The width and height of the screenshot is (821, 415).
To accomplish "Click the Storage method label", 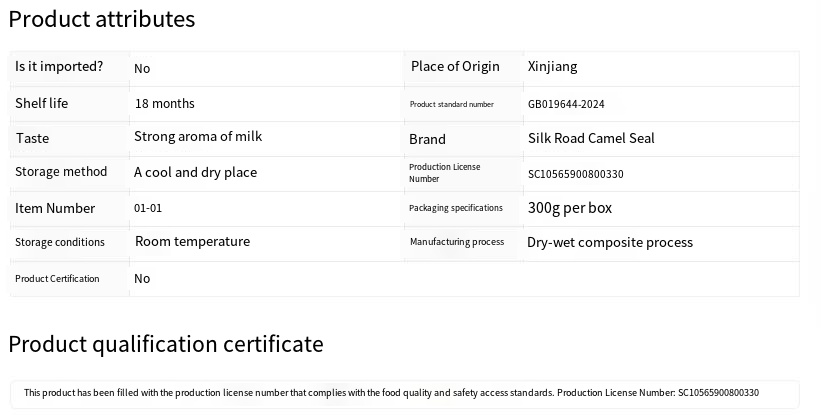I will tap(61, 172).
